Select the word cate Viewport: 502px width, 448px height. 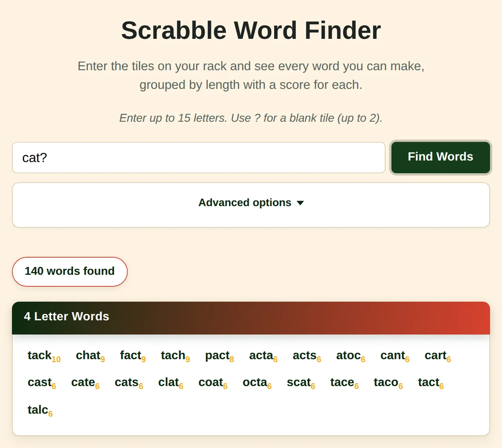tap(85, 383)
